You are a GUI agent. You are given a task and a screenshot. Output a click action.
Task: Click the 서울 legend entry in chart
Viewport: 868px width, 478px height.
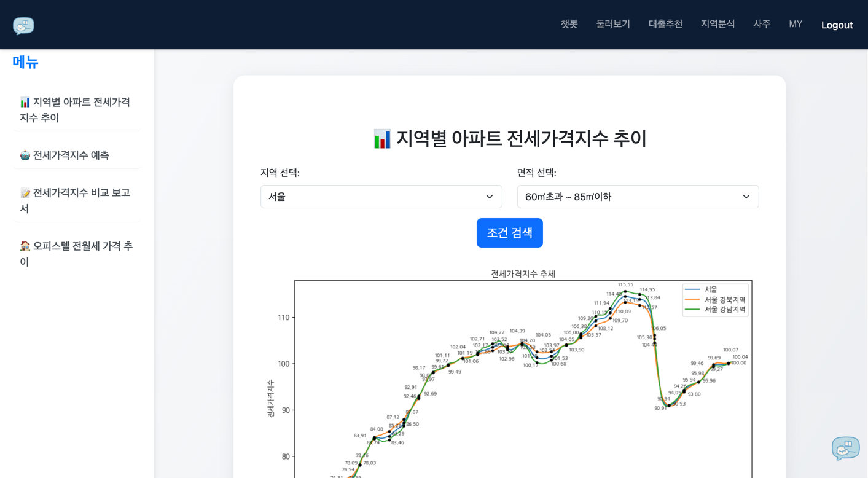click(711, 289)
